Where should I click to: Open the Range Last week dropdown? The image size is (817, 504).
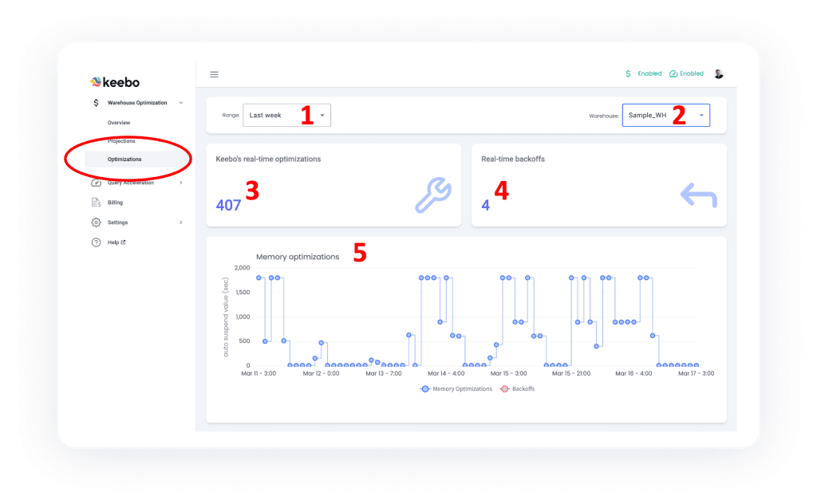point(286,115)
